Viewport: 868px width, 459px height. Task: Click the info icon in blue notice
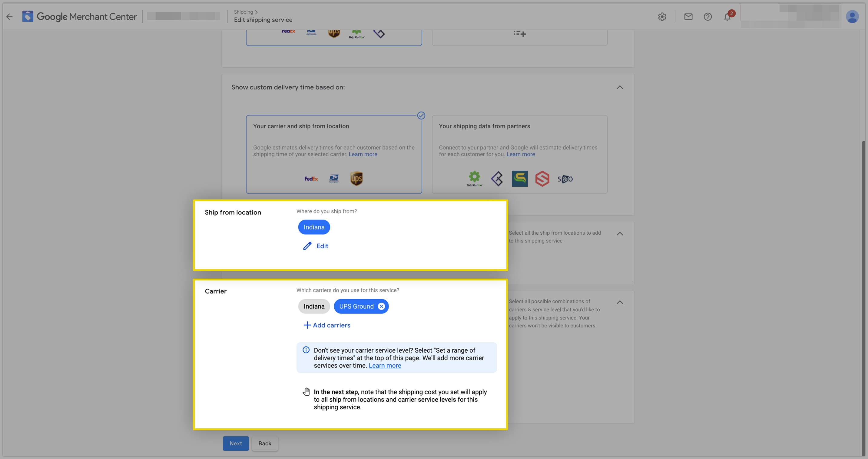tap(306, 350)
